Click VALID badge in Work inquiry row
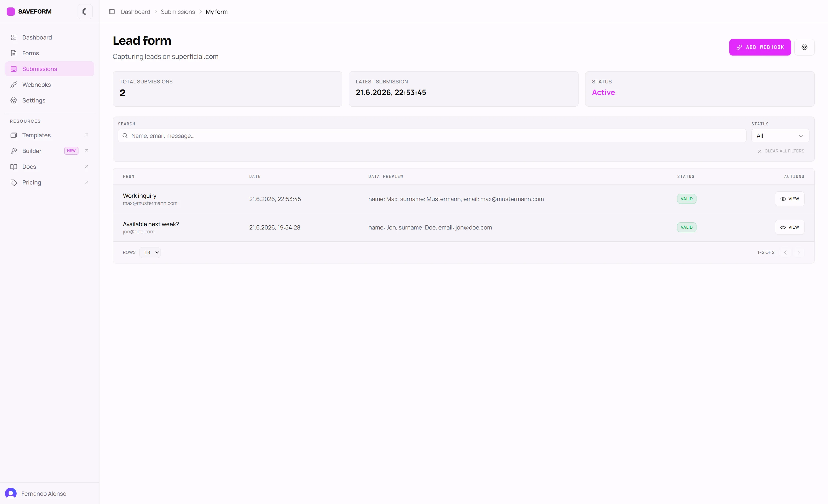Screen dimensions: 828x504 [x=687, y=199]
